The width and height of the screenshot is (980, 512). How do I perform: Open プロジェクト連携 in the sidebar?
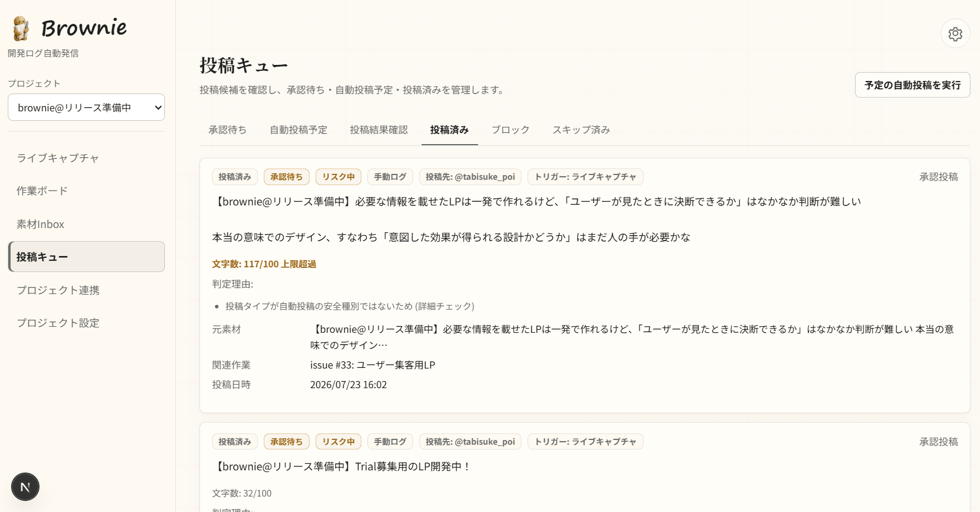point(86,290)
